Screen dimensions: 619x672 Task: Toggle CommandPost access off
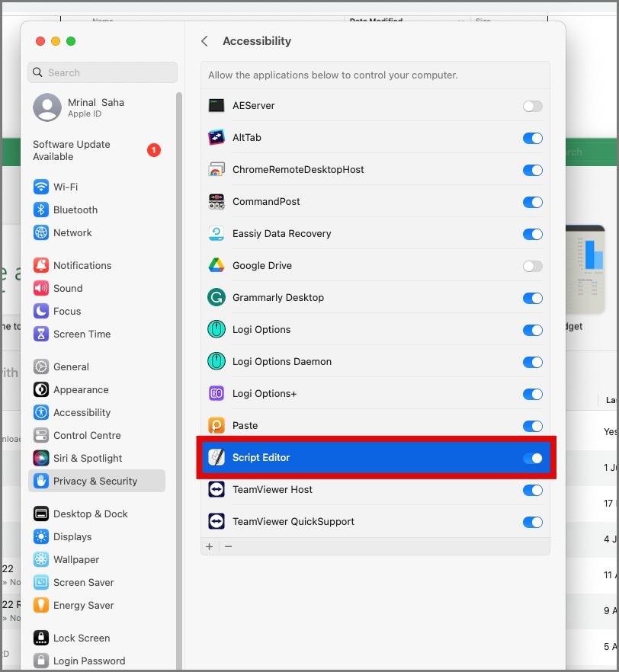point(532,202)
